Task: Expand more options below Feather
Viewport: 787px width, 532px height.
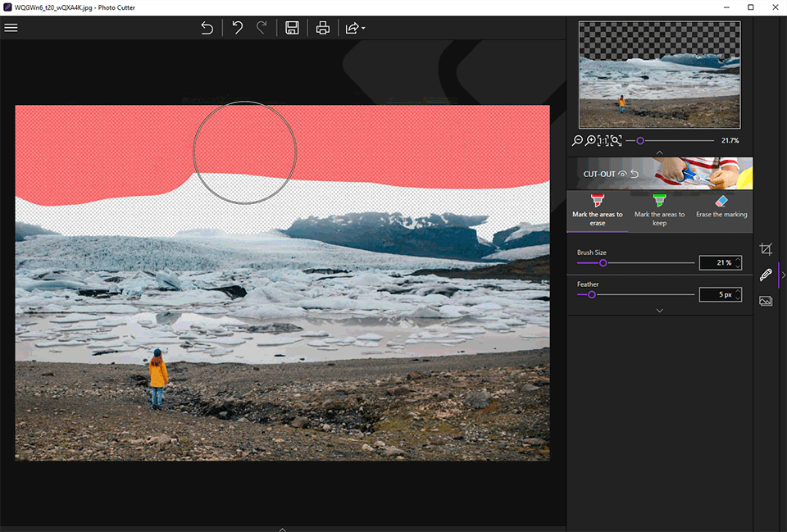Action: pos(659,311)
